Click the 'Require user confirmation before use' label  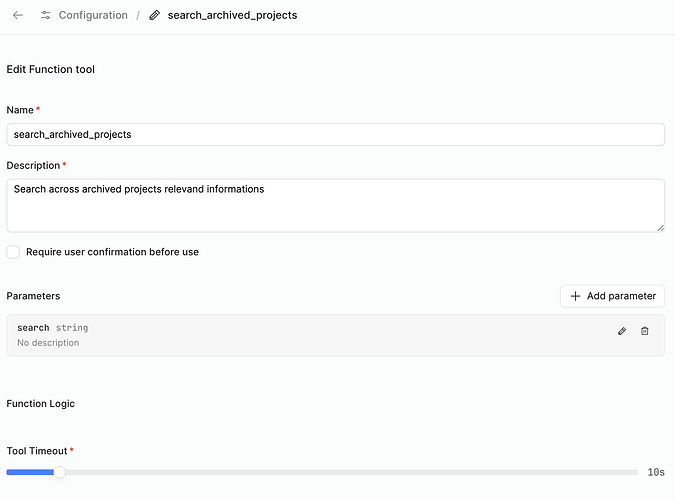tap(112, 252)
